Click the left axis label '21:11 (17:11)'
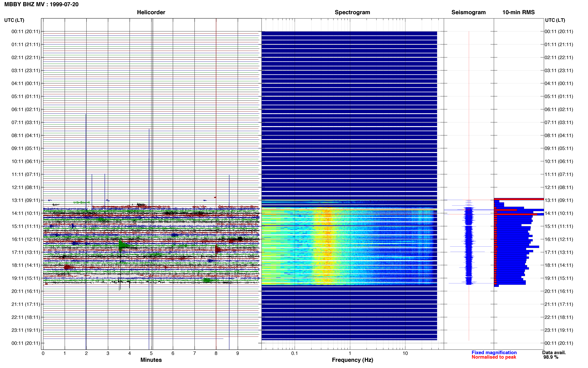588x368 pixels. pos(26,304)
